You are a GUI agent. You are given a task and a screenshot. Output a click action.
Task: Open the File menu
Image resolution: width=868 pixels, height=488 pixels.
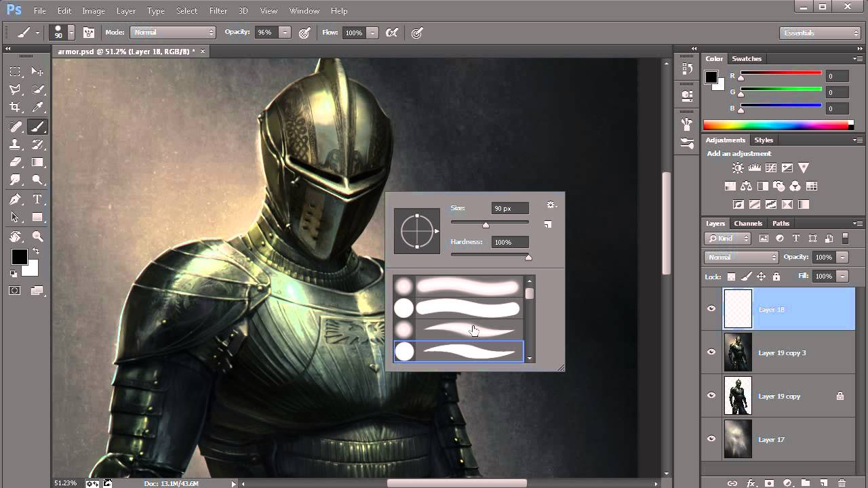[x=40, y=11]
